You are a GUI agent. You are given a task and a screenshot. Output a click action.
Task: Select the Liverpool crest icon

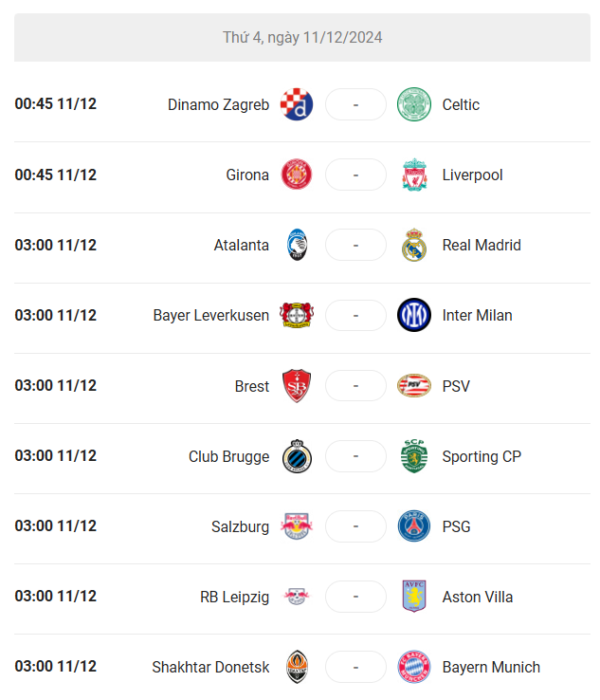click(414, 175)
